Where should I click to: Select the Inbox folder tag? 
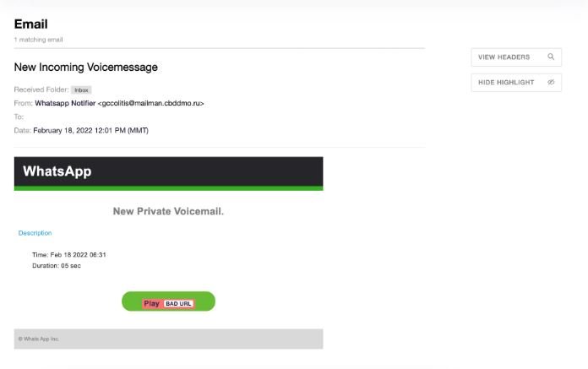81,90
